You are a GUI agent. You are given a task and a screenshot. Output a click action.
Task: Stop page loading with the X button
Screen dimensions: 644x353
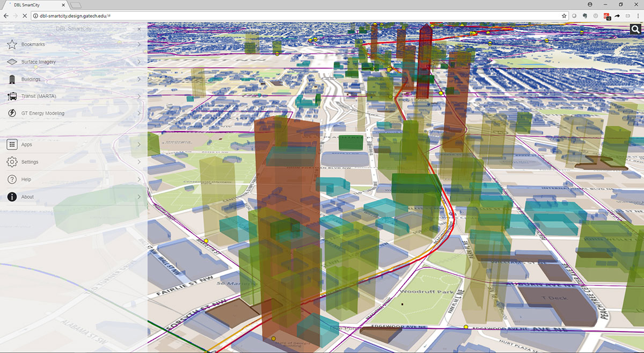pyautogui.click(x=25, y=16)
